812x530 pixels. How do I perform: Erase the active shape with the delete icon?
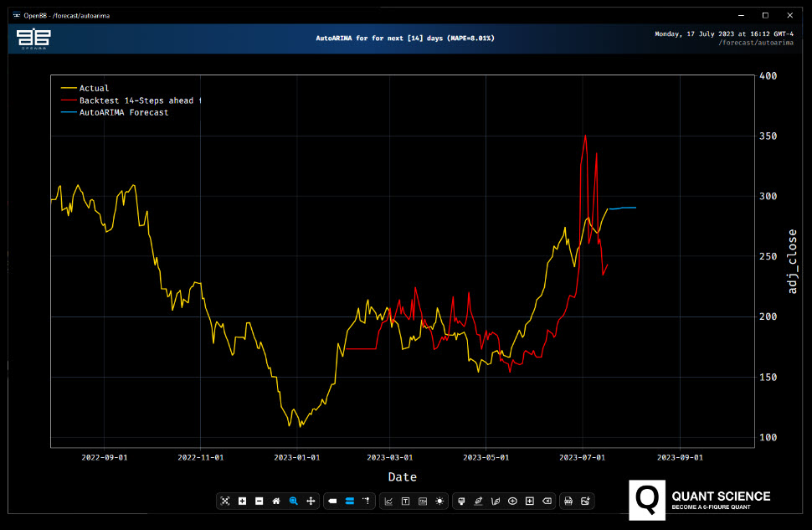pos(547,501)
